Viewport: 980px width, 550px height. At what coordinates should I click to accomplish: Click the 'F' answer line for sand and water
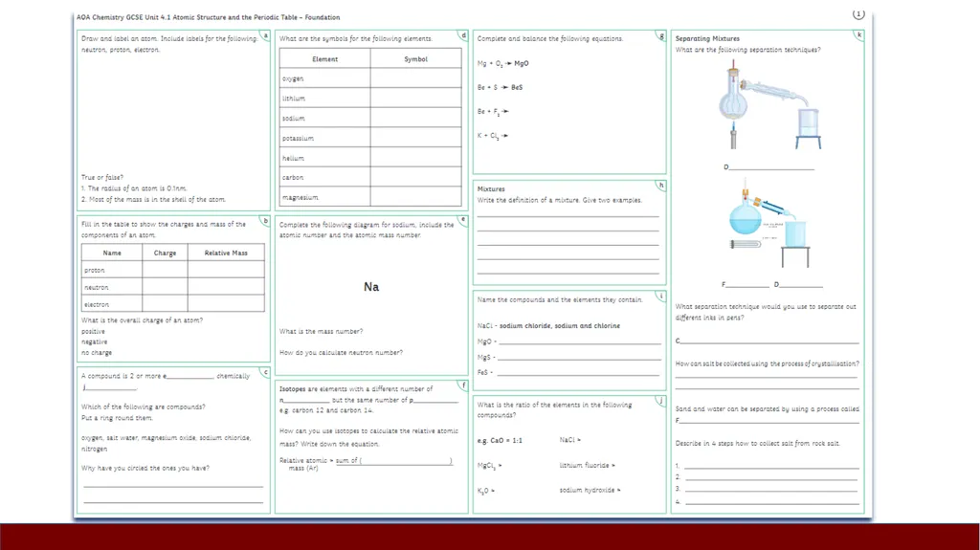pyautogui.click(x=768, y=421)
